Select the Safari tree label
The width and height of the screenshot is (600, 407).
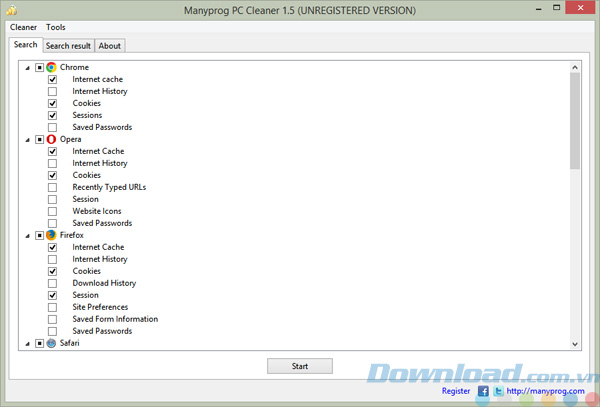70,343
